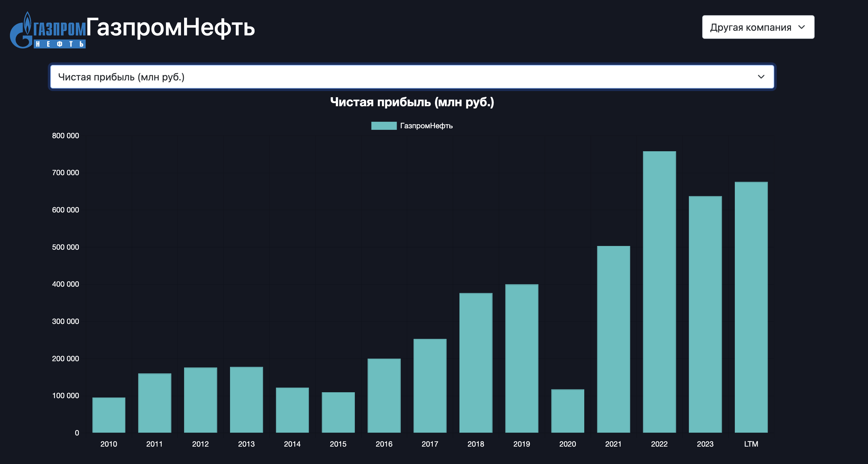Click the '400 000' y-axis value
This screenshot has width=868, height=464.
coord(66,284)
